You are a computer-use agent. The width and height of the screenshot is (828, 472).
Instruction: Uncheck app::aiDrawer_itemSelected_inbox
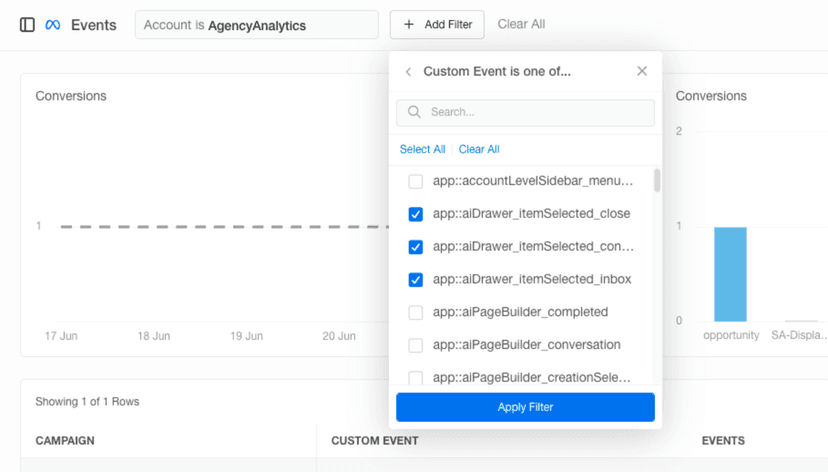pos(416,280)
